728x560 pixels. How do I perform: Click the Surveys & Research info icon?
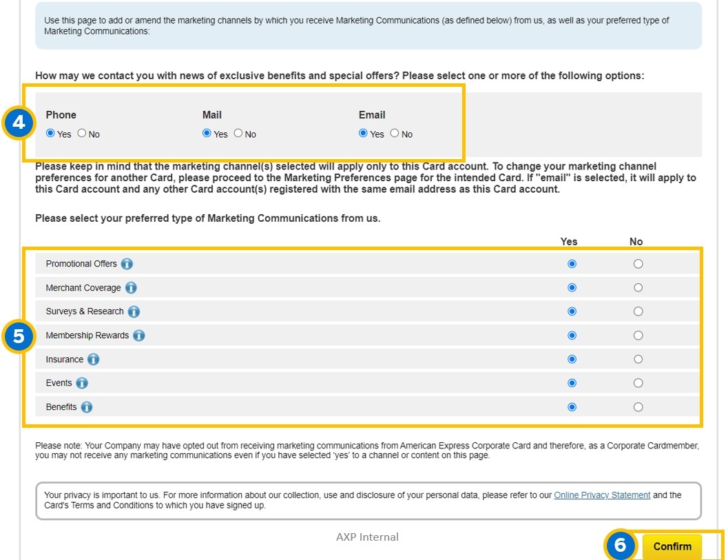tap(135, 311)
